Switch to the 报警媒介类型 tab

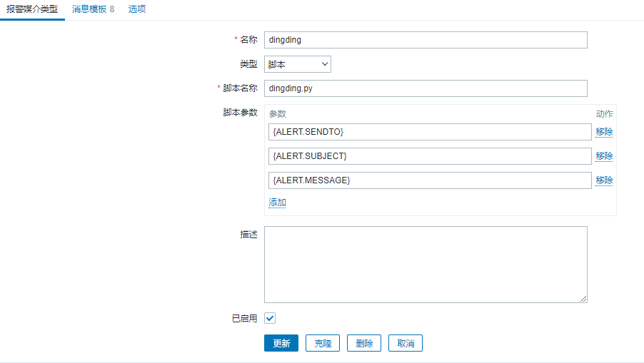click(x=32, y=9)
